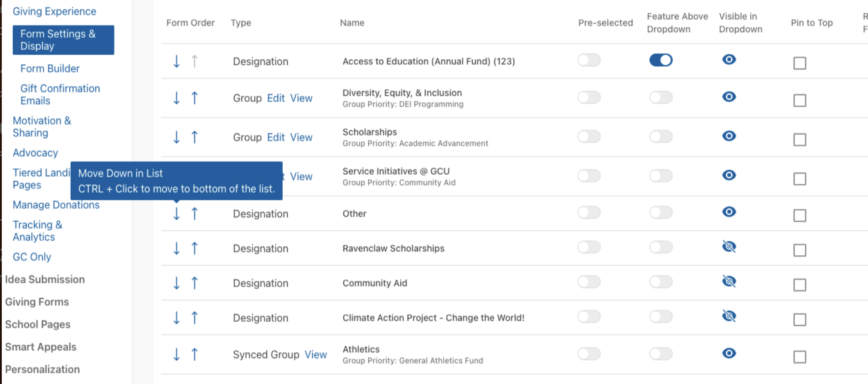The image size is (868, 384).
Task: Disable Feature Above Dropdown for Access to Education
Action: click(x=661, y=60)
